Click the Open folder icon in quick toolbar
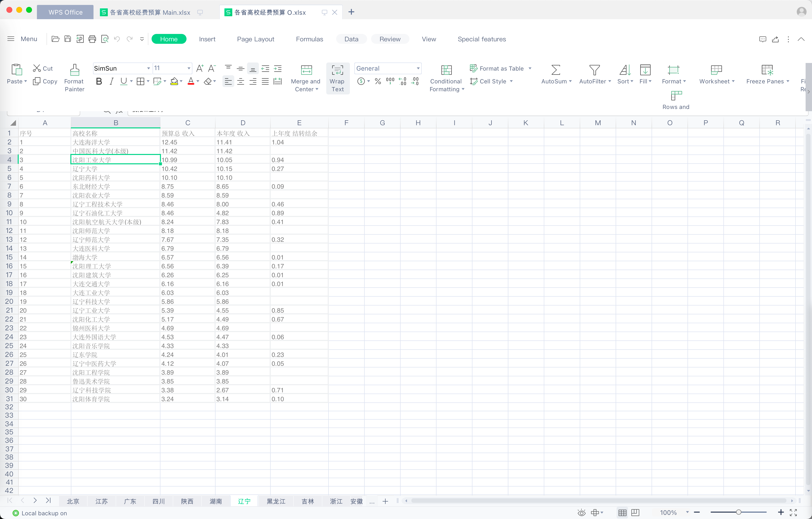812x519 pixels. coord(55,39)
